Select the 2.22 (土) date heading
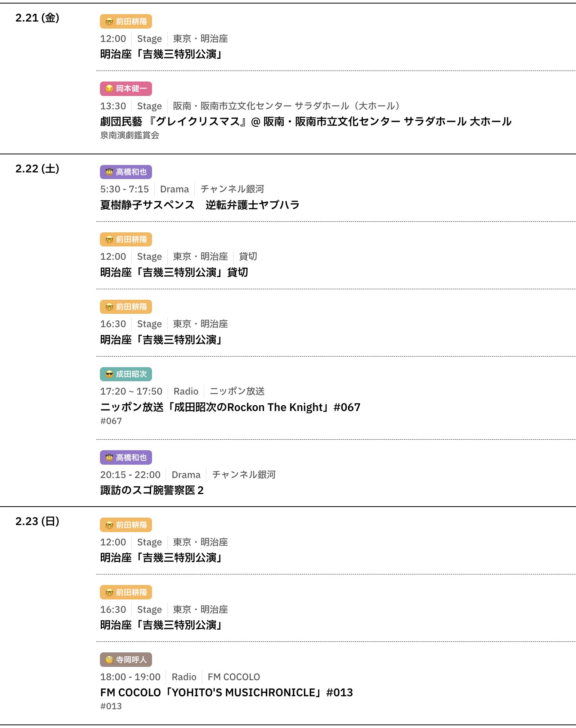Image resolution: width=576 pixels, height=728 pixels. point(37,168)
